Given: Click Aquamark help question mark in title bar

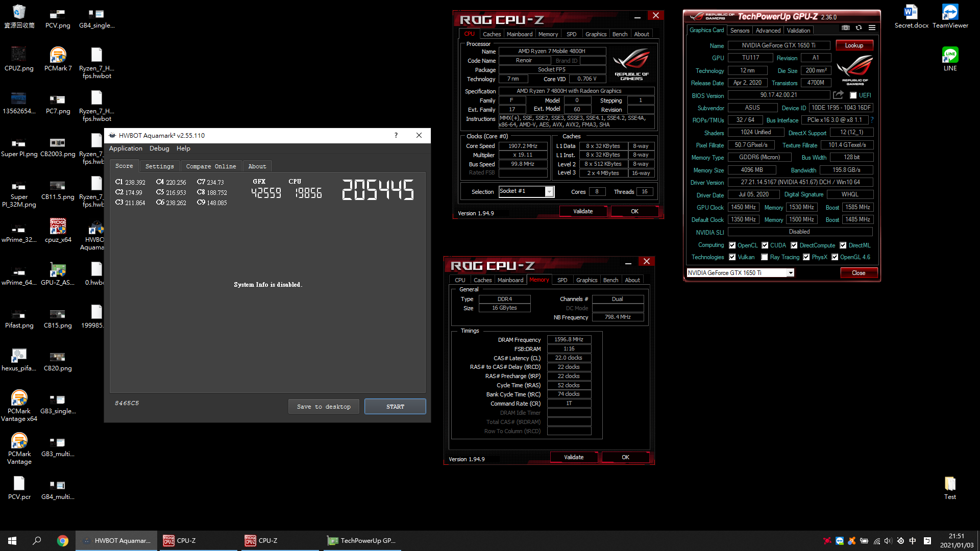Looking at the screenshot, I should (396, 135).
